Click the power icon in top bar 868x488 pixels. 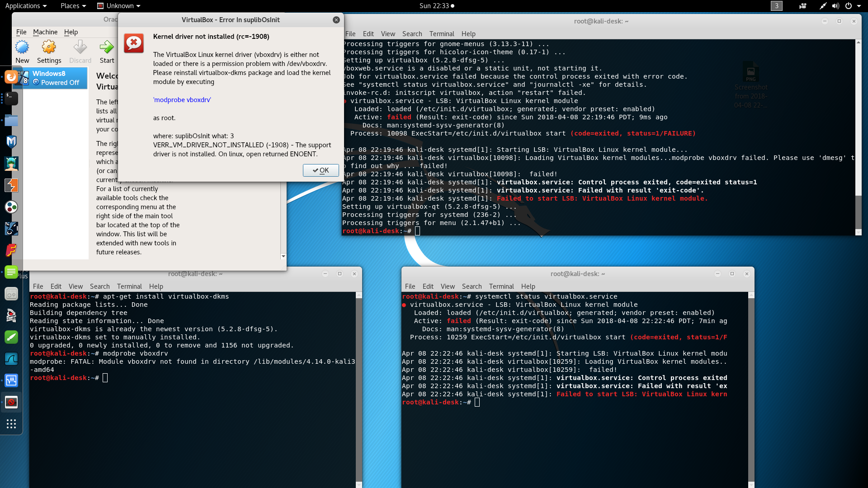(x=848, y=6)
